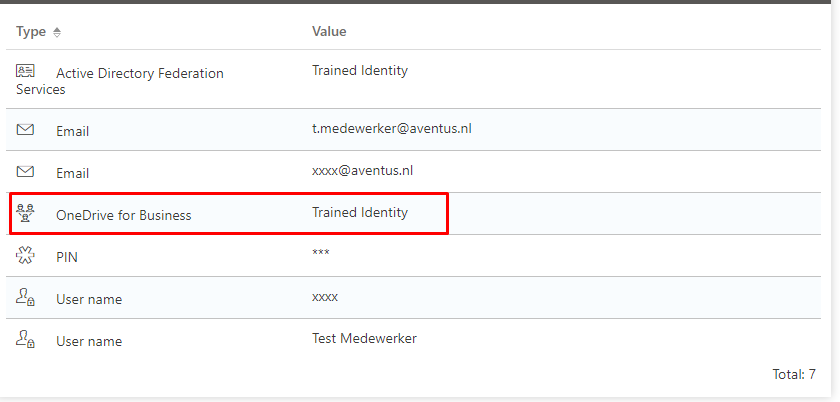Click the PIN row label
The image size is (840, 402).
69,257
